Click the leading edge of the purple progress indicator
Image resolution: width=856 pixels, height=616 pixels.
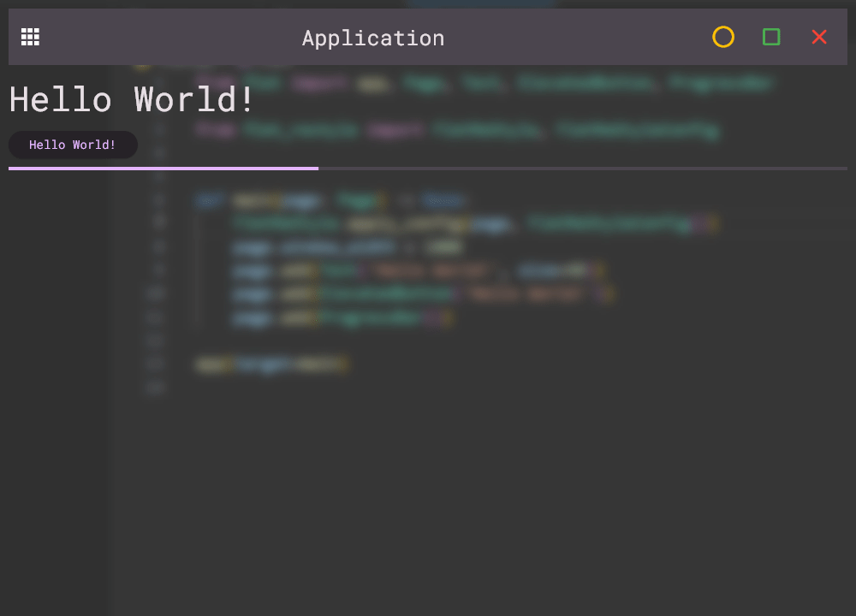(318, 169)
